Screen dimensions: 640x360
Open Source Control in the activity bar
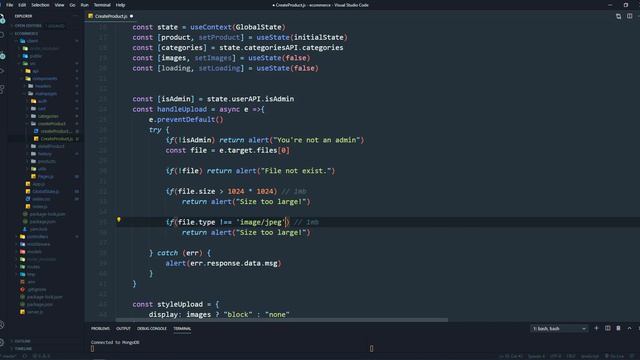(x=2, y=56)
